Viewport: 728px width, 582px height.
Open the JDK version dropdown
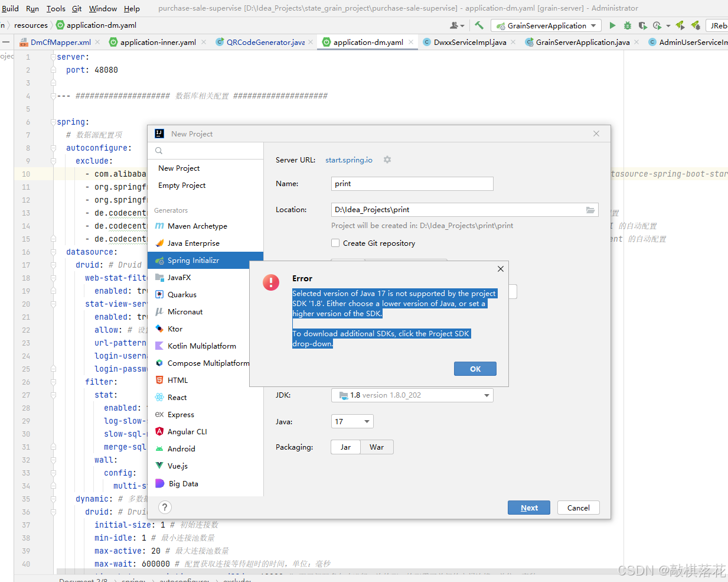488,395
